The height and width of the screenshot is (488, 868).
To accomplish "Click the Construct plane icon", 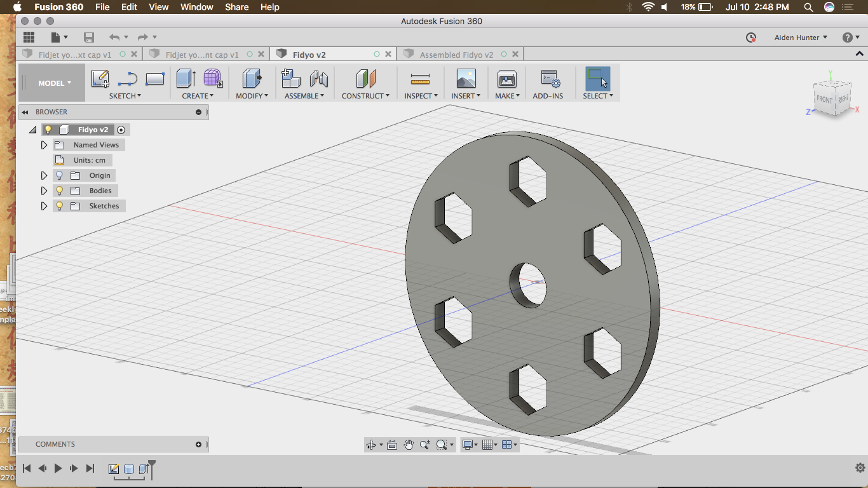I will (x=366, y=79).
